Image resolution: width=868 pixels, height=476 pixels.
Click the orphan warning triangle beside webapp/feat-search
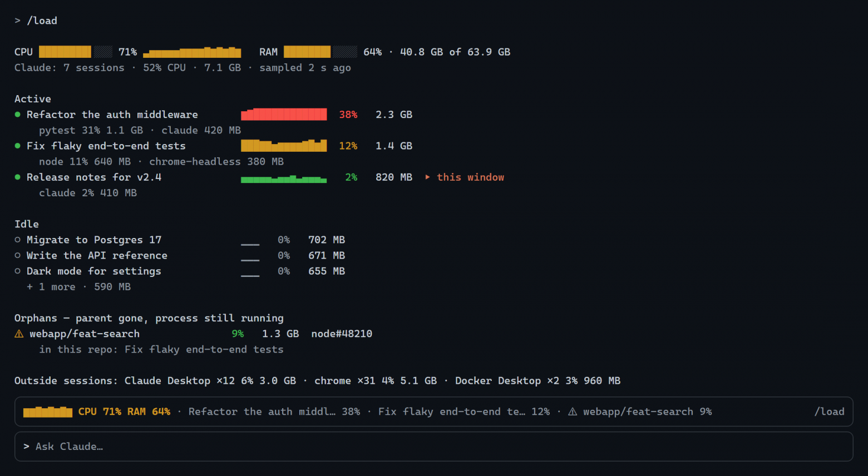(19, 334)
